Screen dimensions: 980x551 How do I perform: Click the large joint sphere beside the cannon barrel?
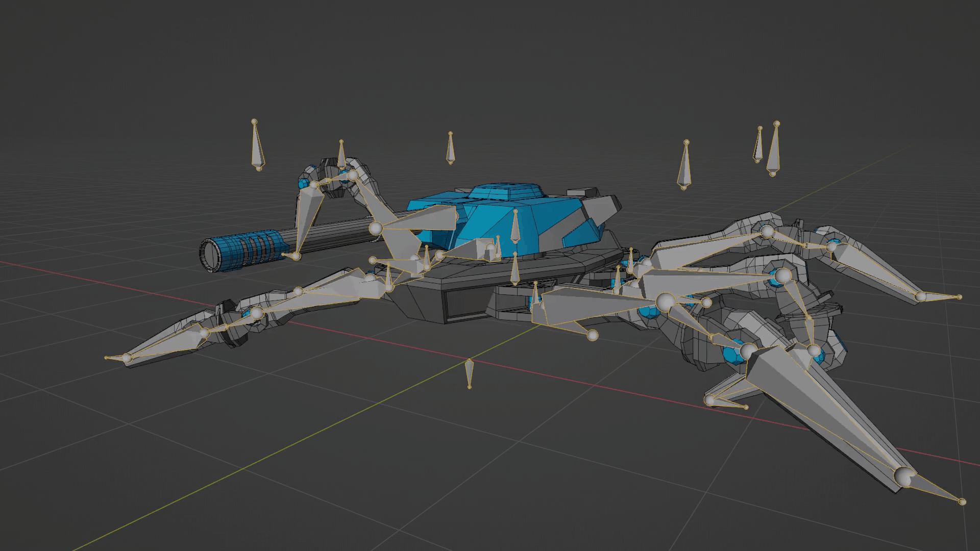(x=376, y=228)
